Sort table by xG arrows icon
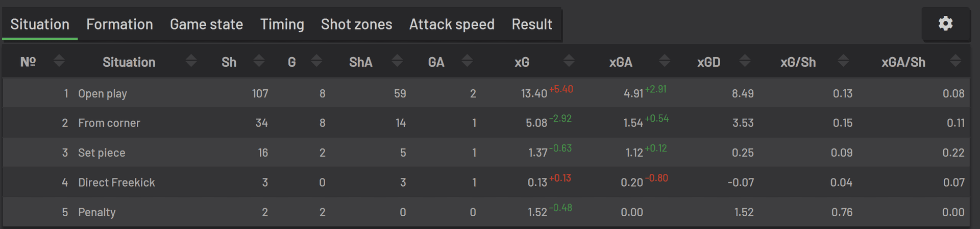The image size is (980, 229). pos(569,61)
